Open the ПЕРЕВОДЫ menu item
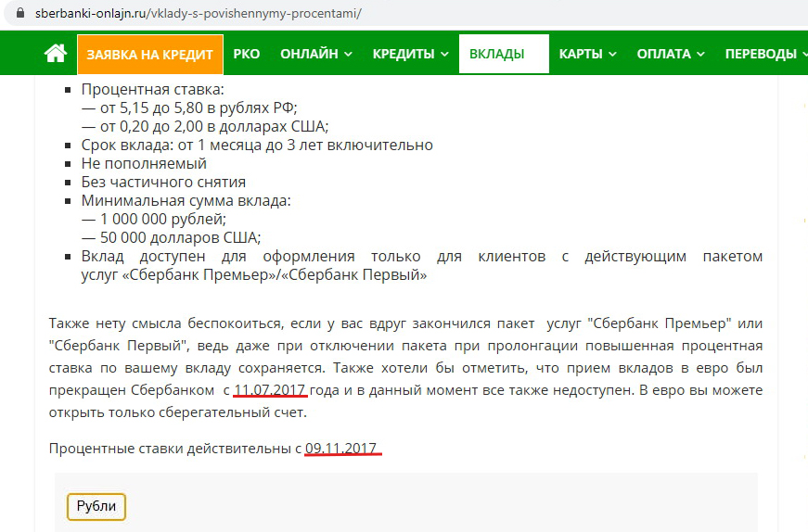Viewport: 808px width, 532px height. pos(761,54)
